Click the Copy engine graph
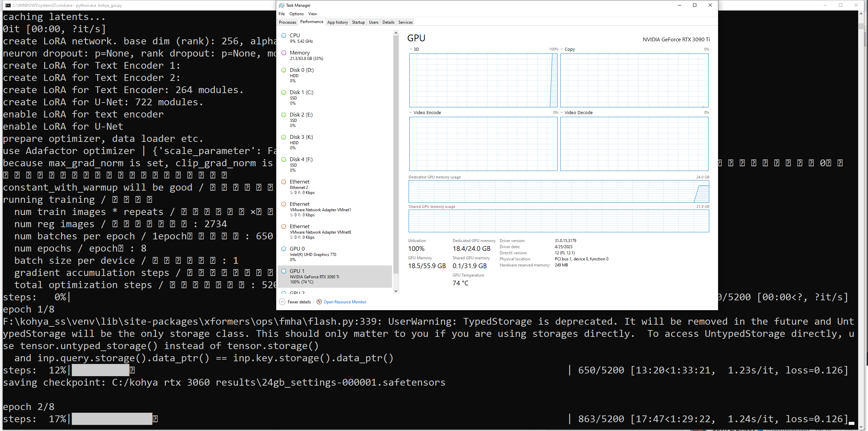The width and height of the screenshot is (868, 431). pos(634,80)
